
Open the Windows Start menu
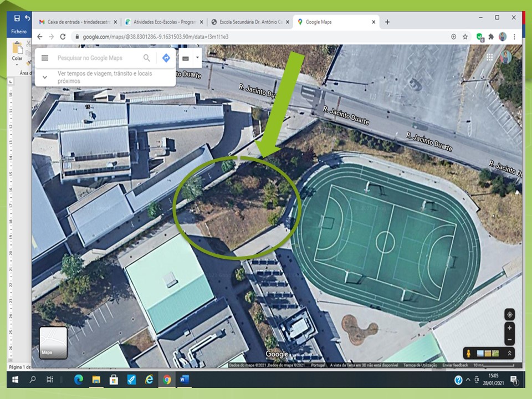(x=16, y=380)
